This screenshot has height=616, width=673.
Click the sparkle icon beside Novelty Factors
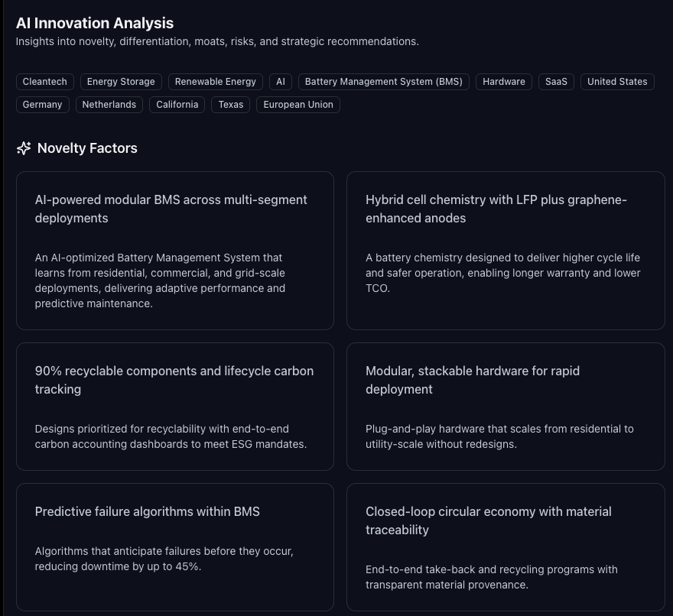tap(24, 148)
